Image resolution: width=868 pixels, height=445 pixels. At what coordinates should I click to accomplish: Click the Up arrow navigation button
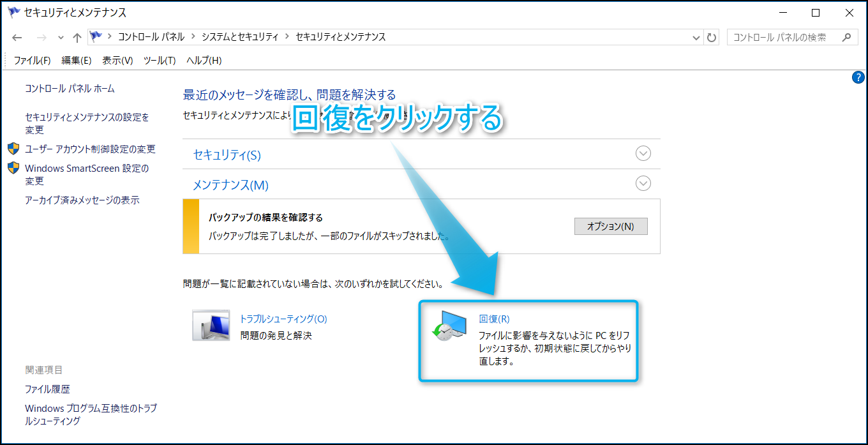77,38
